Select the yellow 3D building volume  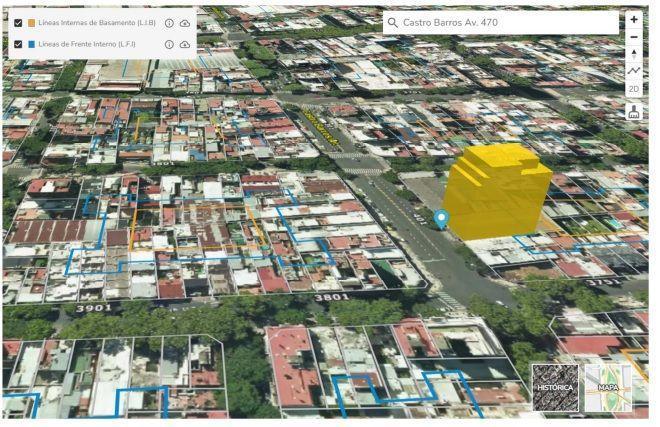(x=498, y=192)
